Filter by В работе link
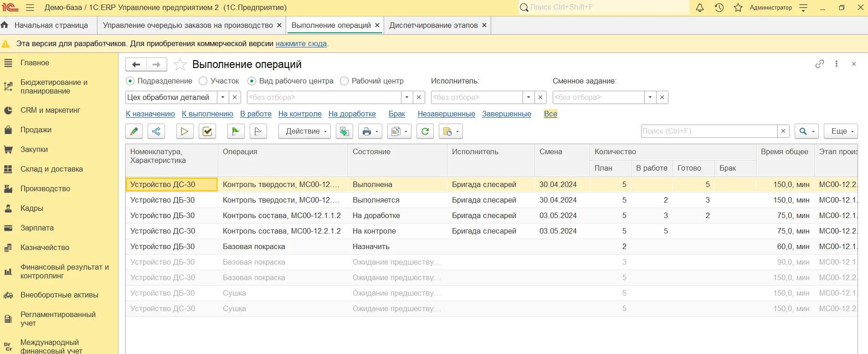This screenshot has height=354, width=868. pos(256,114)
